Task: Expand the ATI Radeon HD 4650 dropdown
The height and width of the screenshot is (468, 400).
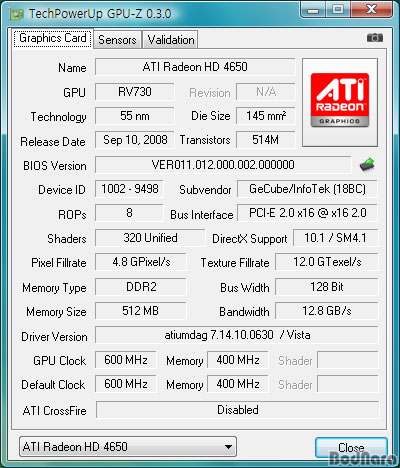Action: [128, 447]
